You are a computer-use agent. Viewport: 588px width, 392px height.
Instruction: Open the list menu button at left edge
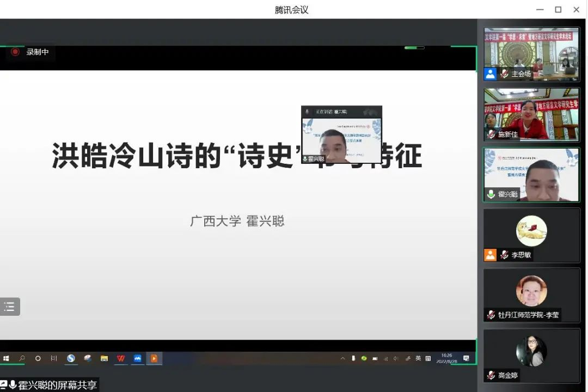coord(10,307)
